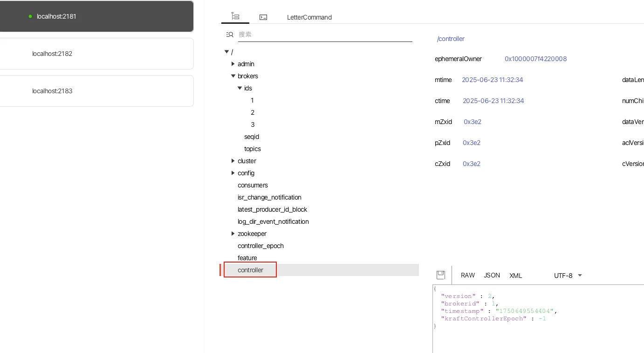Viewport: 644px width, 353px height.
Task: Expand the zookeeper node
Action: point(233,234)
